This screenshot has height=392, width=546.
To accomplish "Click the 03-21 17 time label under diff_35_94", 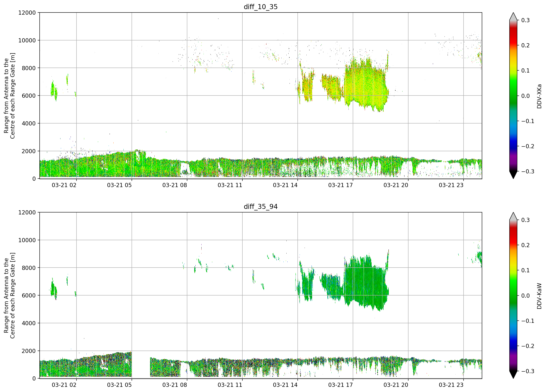I will pyautogui.click(x=340, y=385).
